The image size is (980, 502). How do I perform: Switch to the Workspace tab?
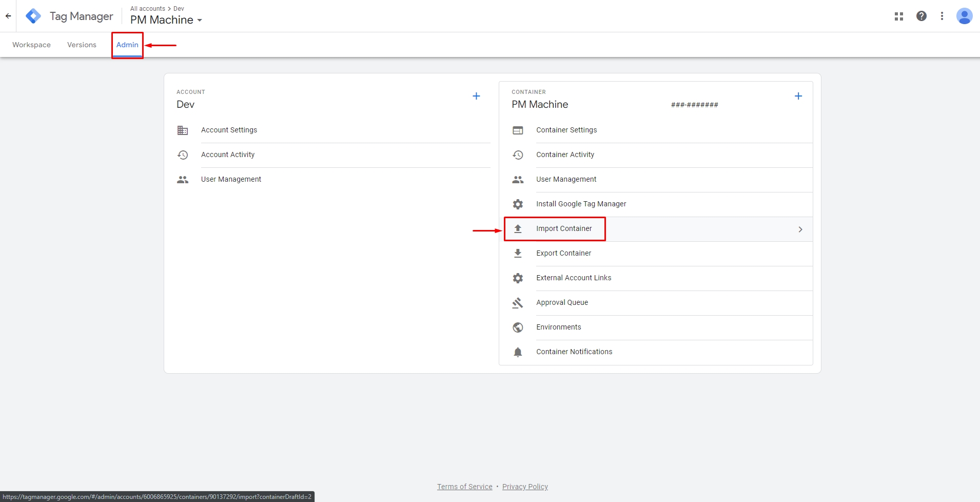point(32,45)
